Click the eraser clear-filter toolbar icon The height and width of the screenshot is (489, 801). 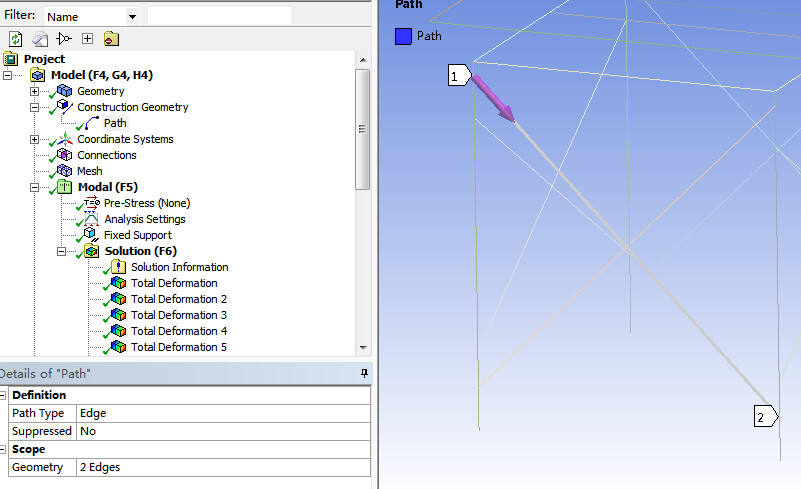tap(40, 39)
